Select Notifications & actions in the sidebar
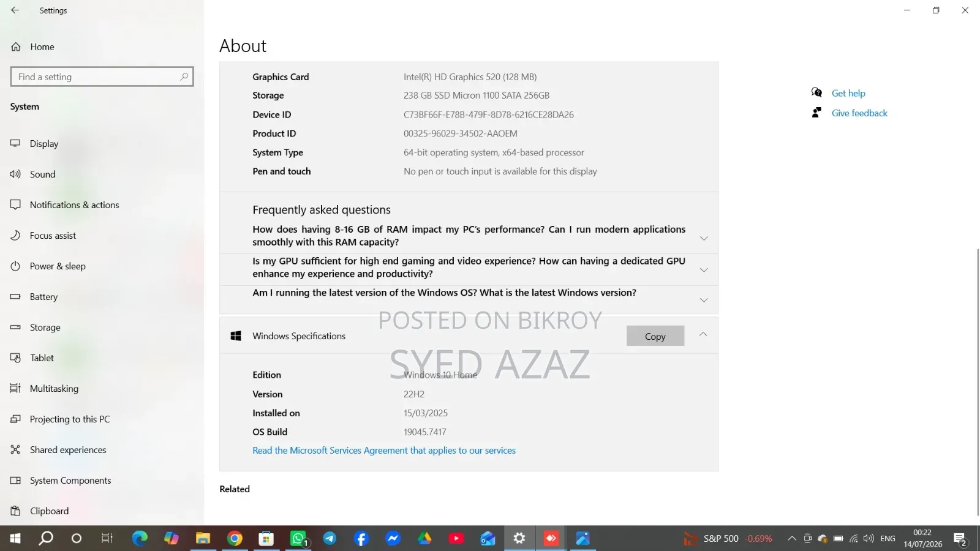Image resolution: width=980 pixels, height=551 pixels. click(x=74, y=205)
